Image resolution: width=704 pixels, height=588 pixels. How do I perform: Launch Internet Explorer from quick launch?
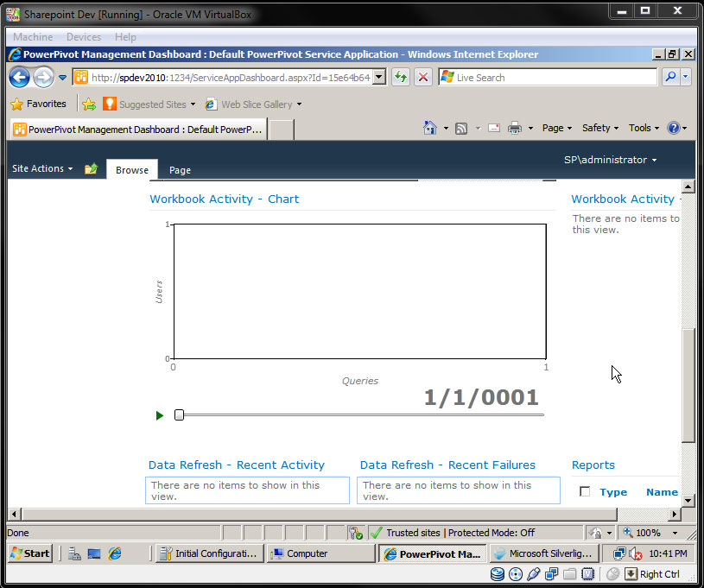(115, 553)
